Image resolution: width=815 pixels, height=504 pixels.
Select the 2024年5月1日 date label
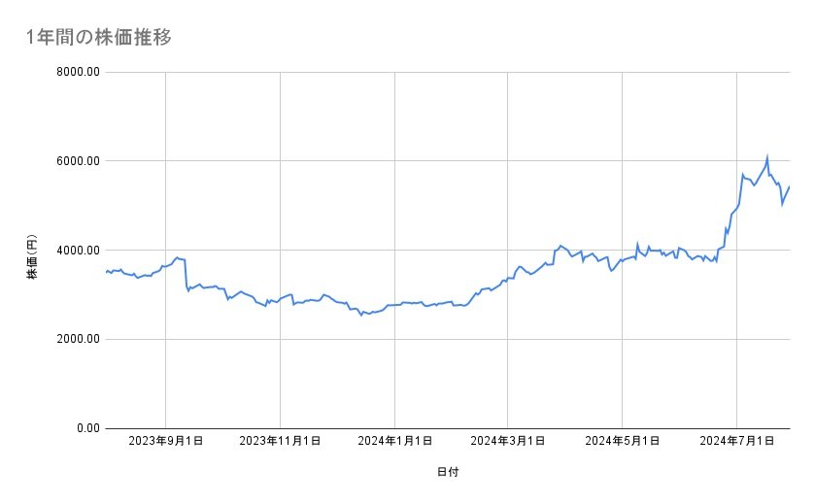[623, 441]
